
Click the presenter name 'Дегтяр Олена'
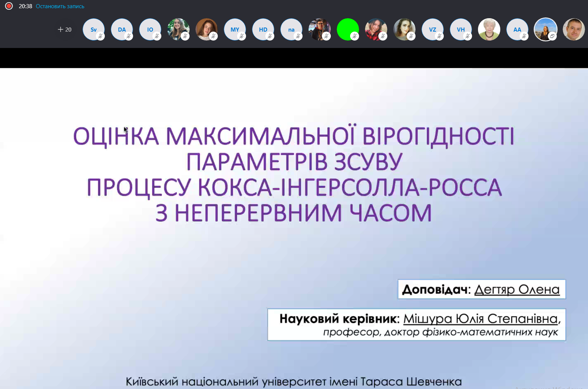pyautogui.click(x=517, y=289)
